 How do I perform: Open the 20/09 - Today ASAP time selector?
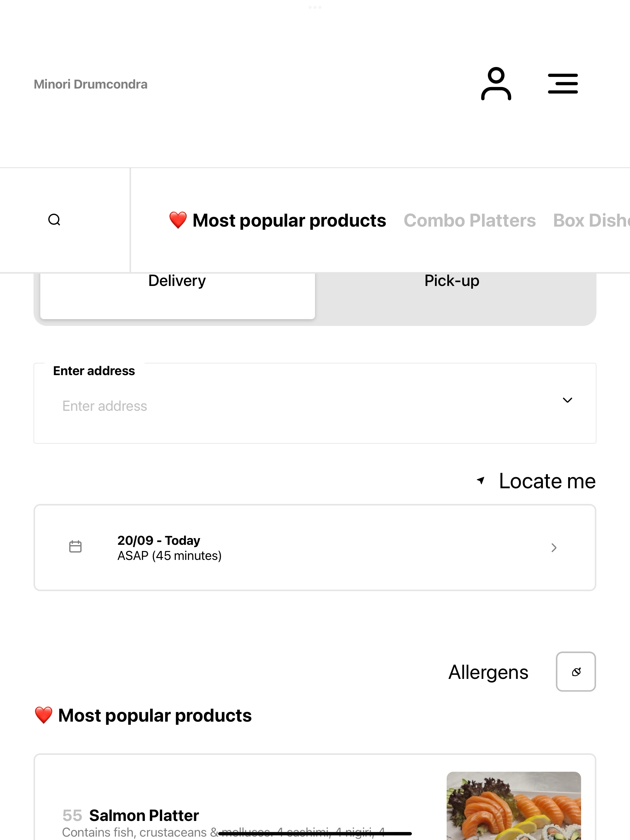315,547
